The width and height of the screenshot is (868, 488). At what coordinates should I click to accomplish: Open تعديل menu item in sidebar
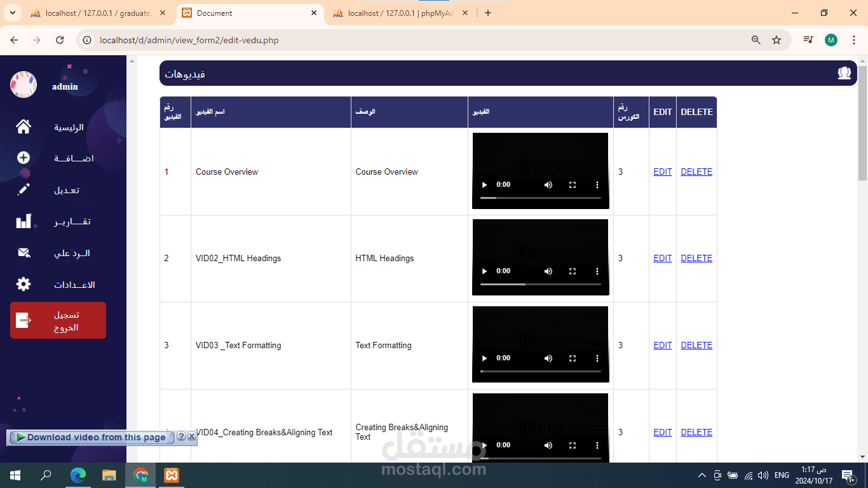click(x=67, y=190)
